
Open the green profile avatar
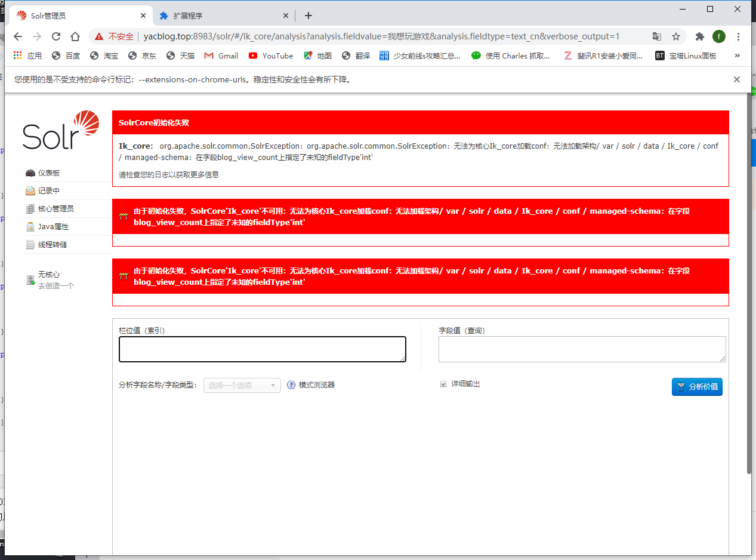tap(719, 36)
